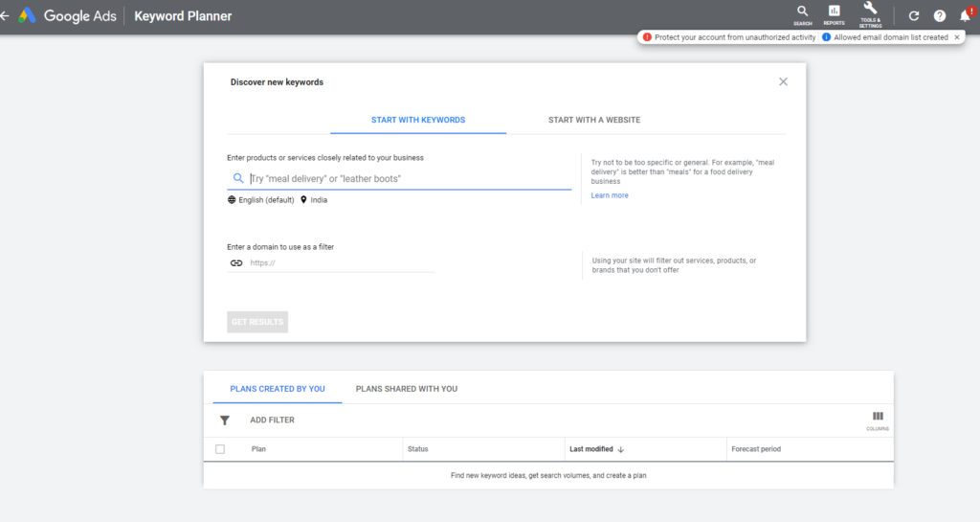
Task: Open 'Protect your account' alert message
Action: pos(734,37)
